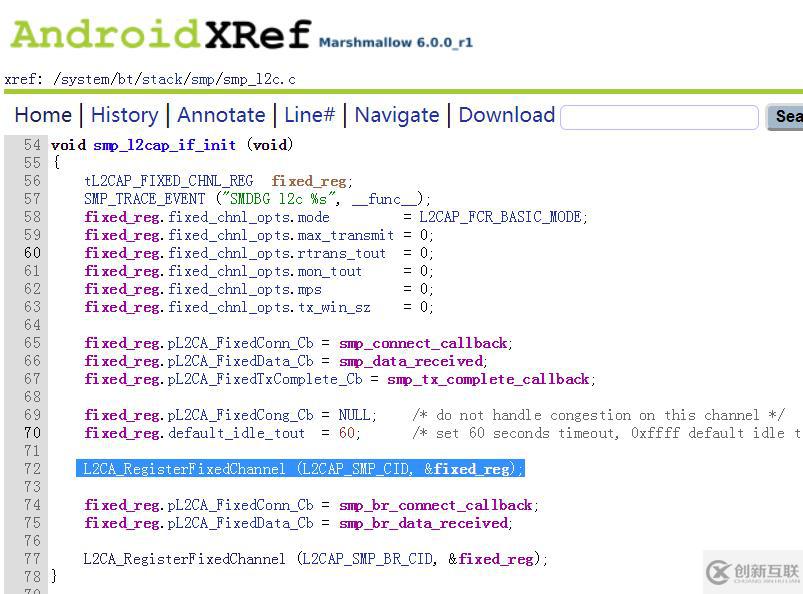Toggle Line# display link

[x=309, y=115]
